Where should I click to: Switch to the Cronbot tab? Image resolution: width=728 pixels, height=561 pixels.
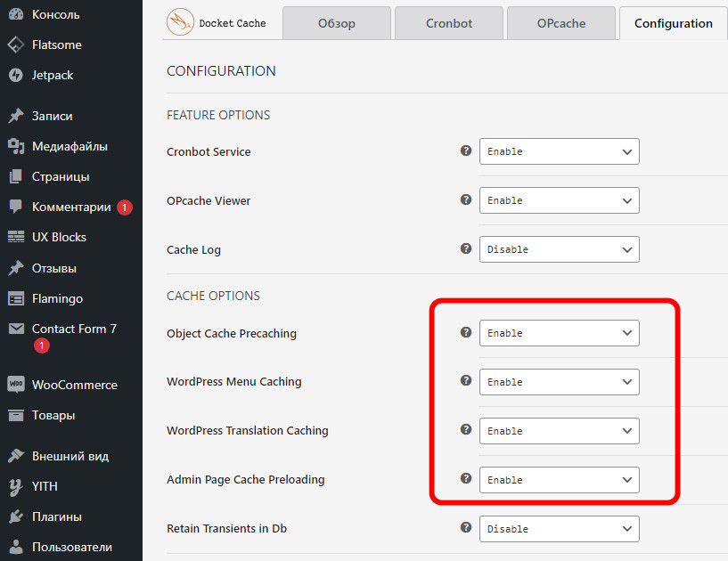click(449, 23)
